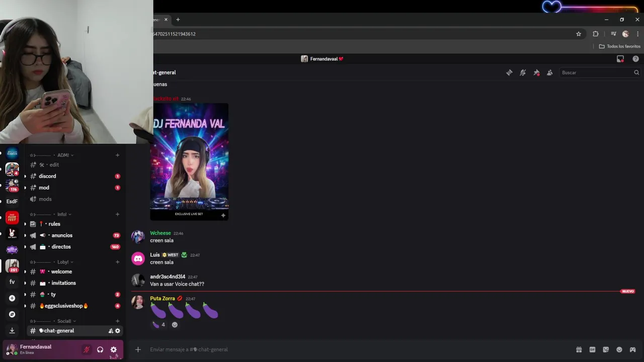Open the browser three-dot menu
Viewport: 644px width, 362px height.
pyautogui.click(x=637, y=34)
